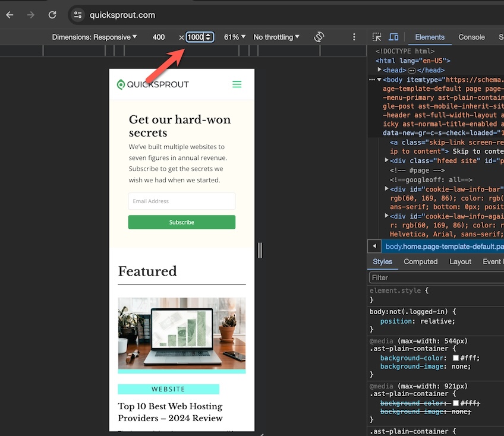Go back with the browser back arrow

click(10, 15)
